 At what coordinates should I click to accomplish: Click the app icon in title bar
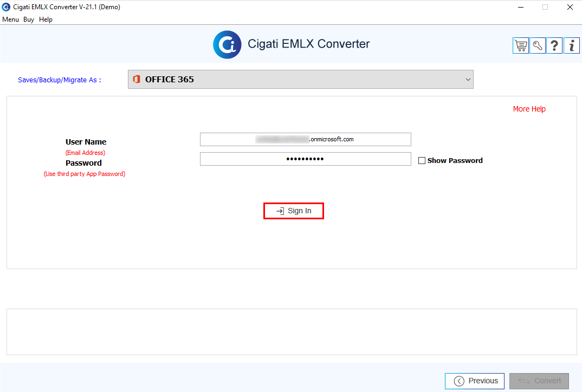pyautogui.click(x=6, y=7)
